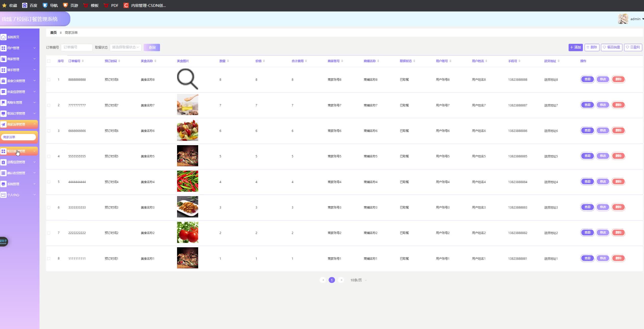Open the 个人中心 menu item
This screenshot has width=644, height=329.
coord(13,195)
